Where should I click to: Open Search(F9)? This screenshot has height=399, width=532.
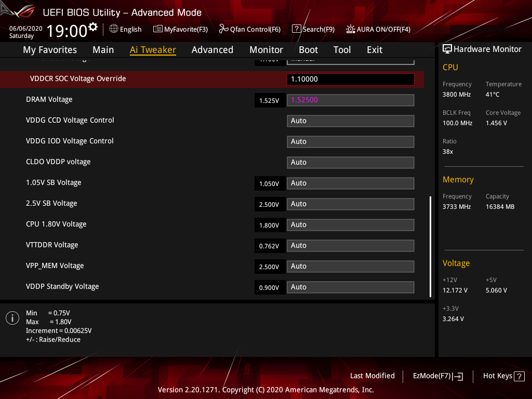click(x=318, y=29)
